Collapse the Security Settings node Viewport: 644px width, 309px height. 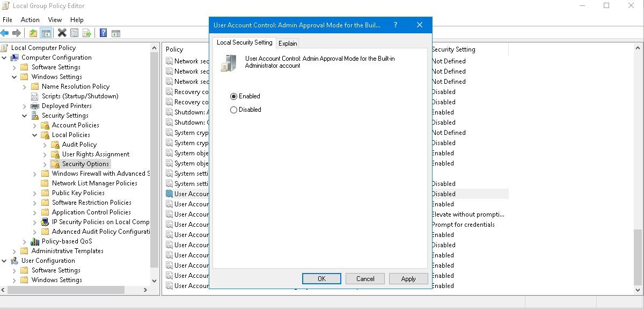[x=25, y=116]
